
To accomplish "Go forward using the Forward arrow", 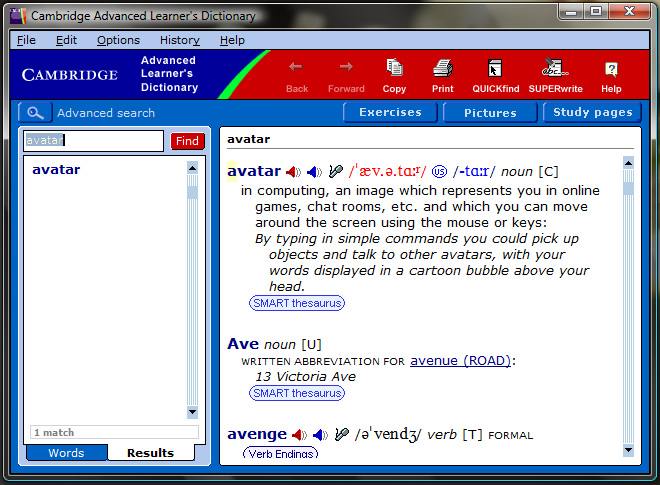I will [346, 76].
